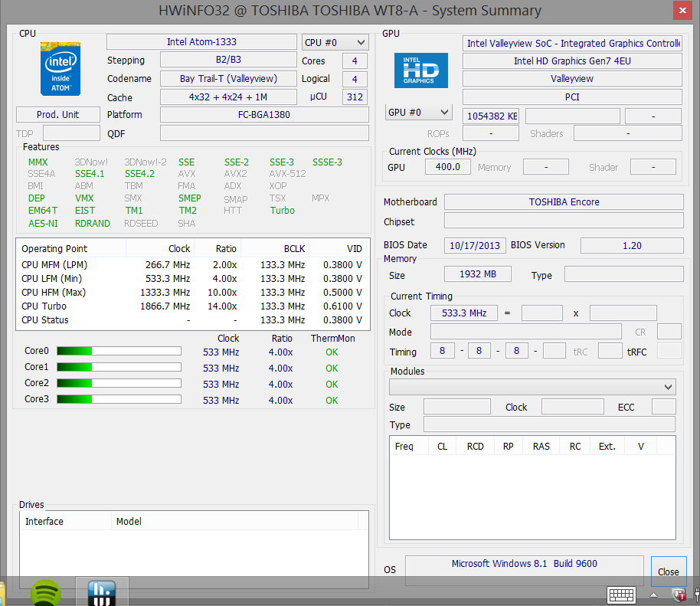Select the CPU LFM (Min) row

coord(192,279)
